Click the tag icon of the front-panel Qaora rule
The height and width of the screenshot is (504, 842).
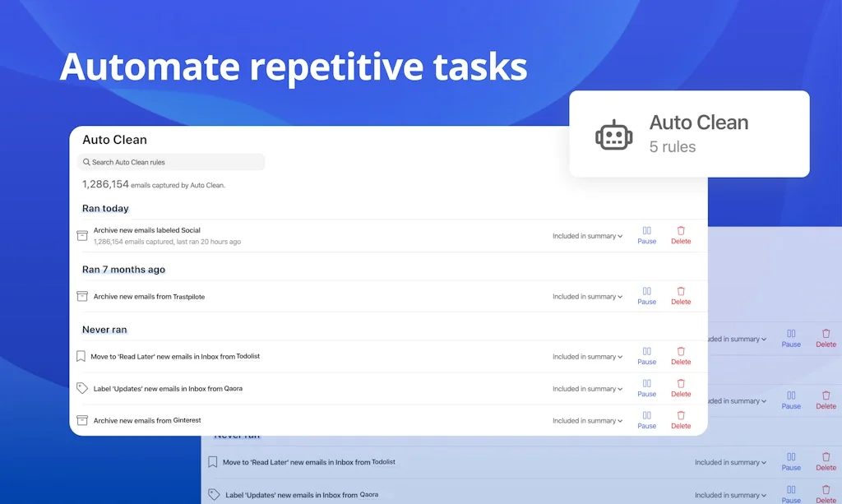point(82,388)
